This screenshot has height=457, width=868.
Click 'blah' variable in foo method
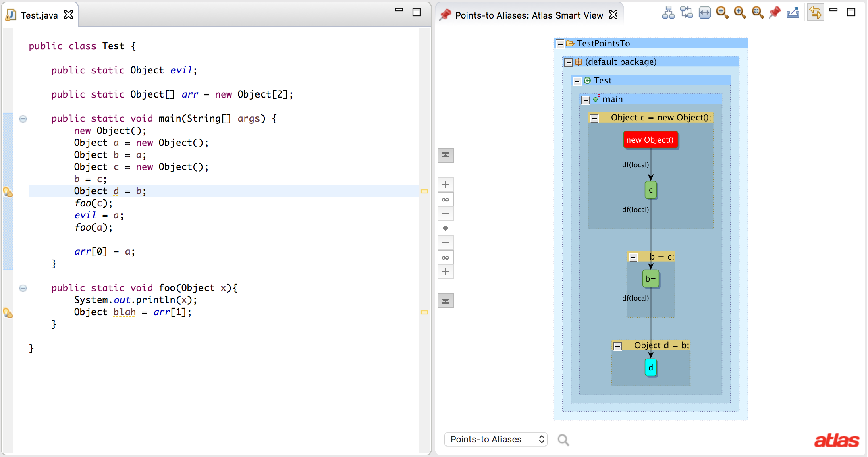[x=125, y=312]
